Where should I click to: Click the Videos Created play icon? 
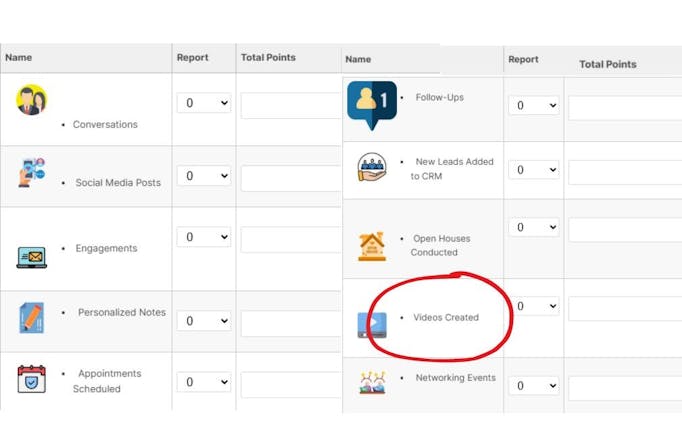tap(372, 325)
